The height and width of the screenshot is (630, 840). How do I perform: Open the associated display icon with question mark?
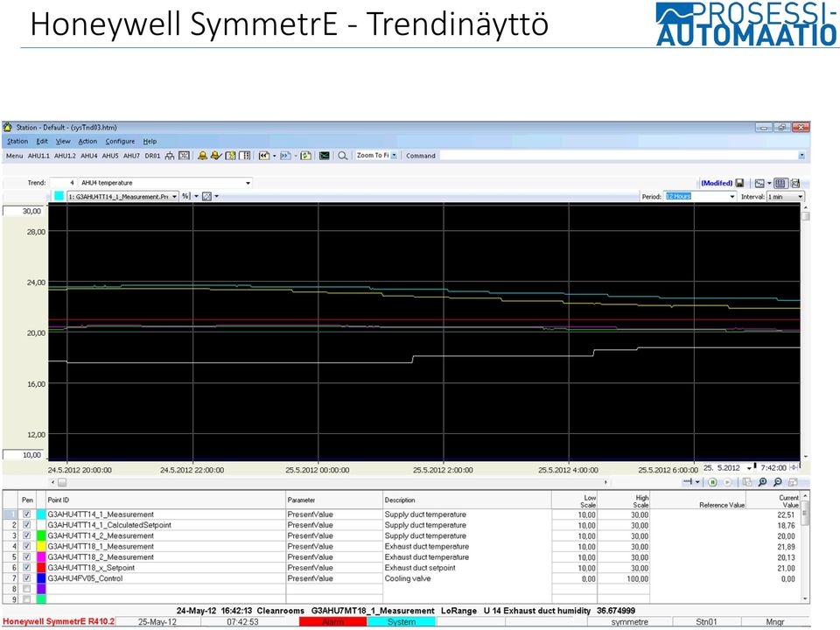tap(230, 156)
